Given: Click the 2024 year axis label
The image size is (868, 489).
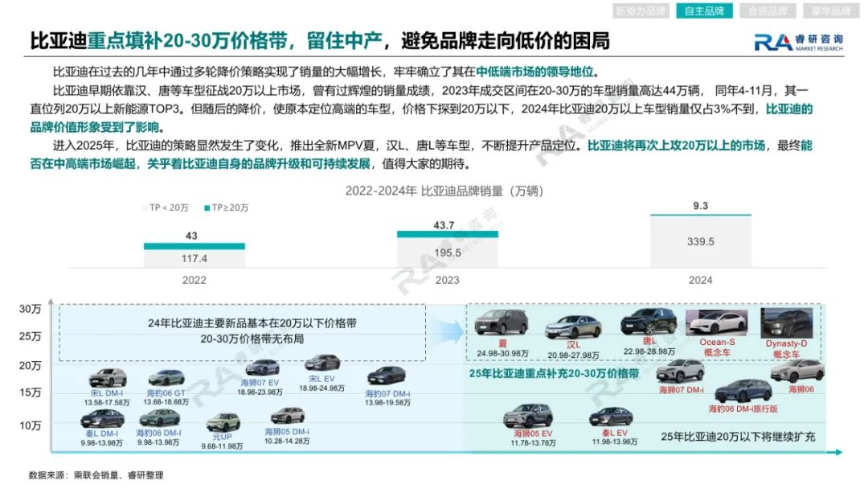Looking at the screenshot, I should [700, 280].
